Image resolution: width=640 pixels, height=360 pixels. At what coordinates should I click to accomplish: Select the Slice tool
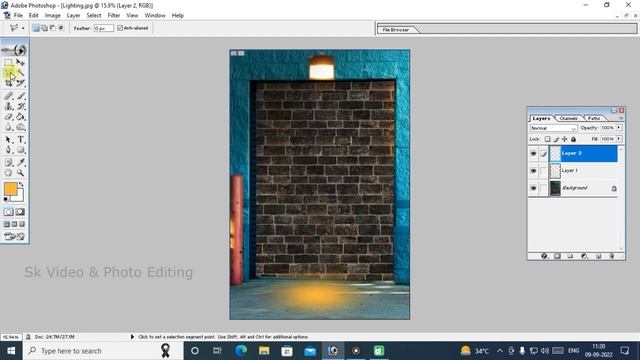(x=20, y=83)
